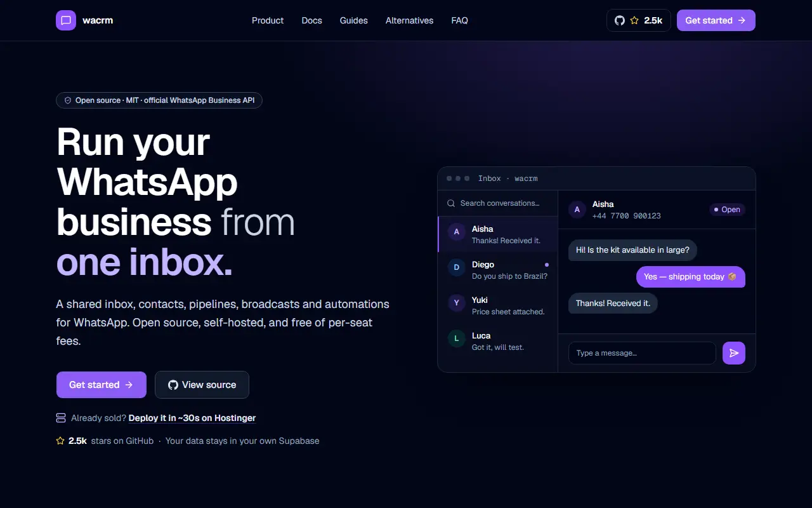The height and width of the screenshot is (508, 812).
Task: Click the wacrm chat bubble logo icon
Action: pyautogui.click(x=66, y=20)
